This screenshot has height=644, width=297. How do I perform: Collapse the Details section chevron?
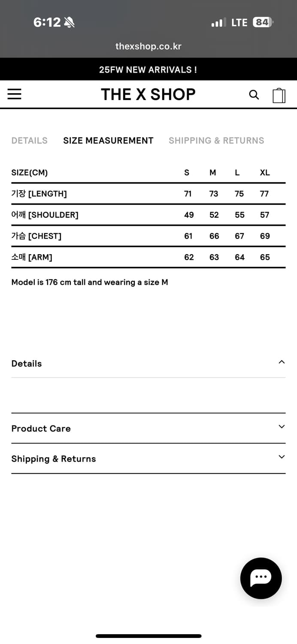282,362
